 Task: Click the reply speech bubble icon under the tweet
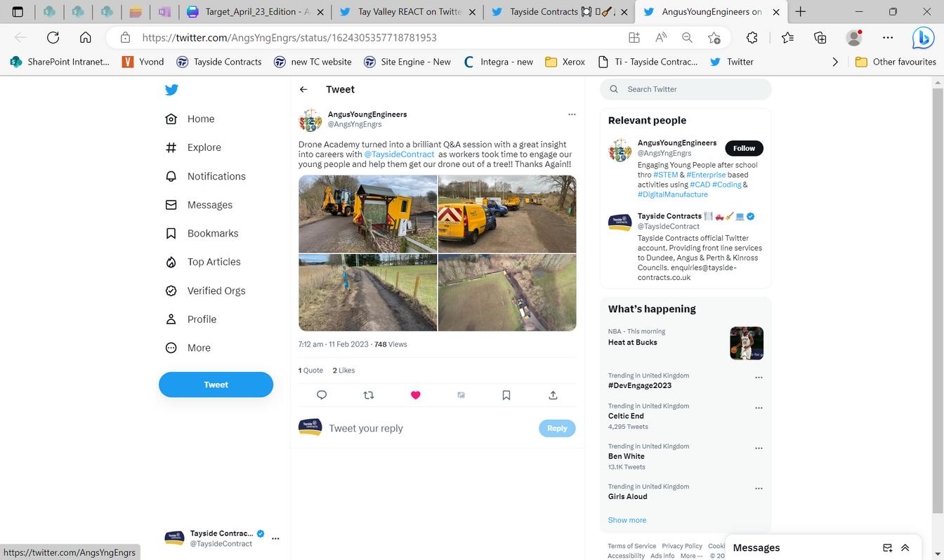(x=322, y=395)
